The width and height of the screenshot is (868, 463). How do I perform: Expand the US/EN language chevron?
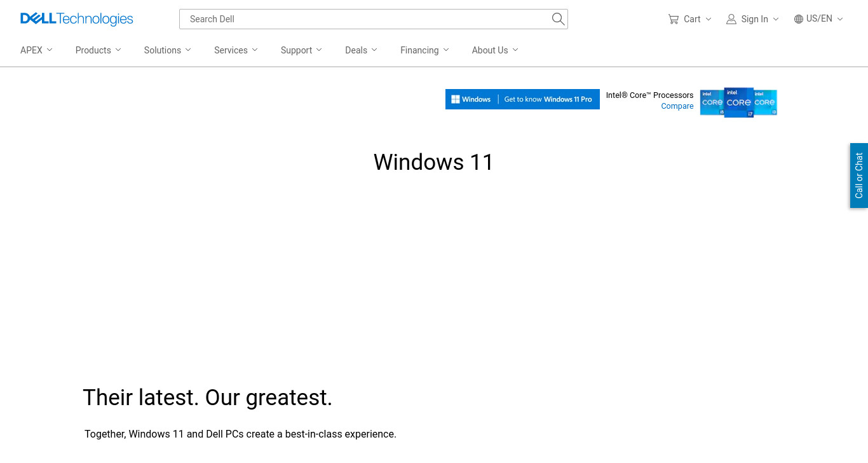840,19
